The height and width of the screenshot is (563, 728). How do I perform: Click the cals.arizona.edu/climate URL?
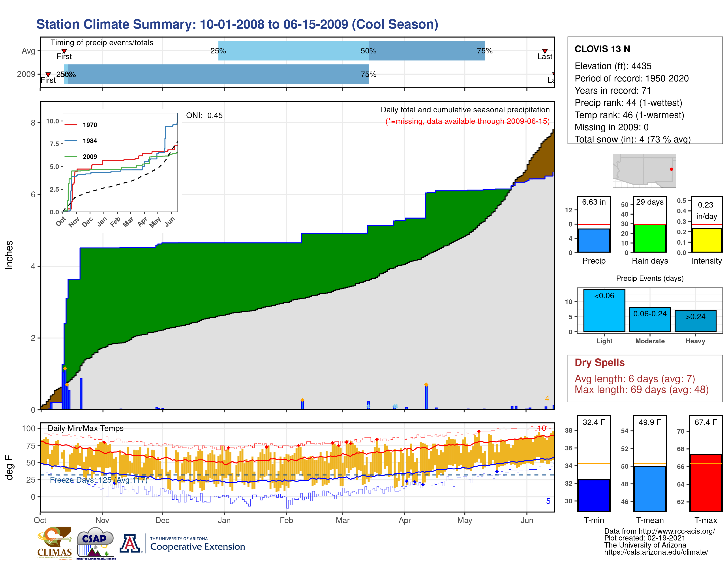[x=656, y=552]
